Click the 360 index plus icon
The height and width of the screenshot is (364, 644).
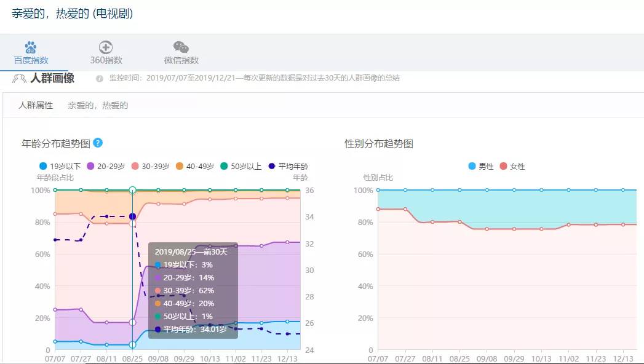coord(106,47)
